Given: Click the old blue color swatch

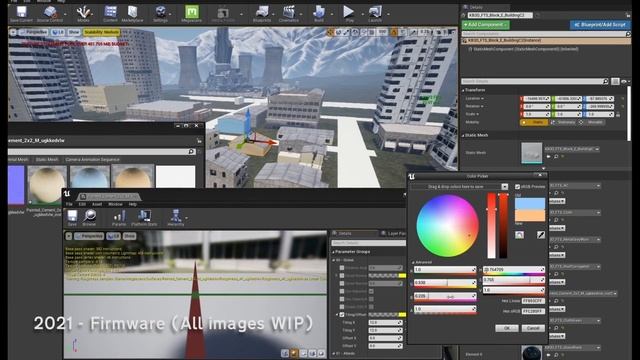Looking at the screenshot, I should tap(530, 204).
